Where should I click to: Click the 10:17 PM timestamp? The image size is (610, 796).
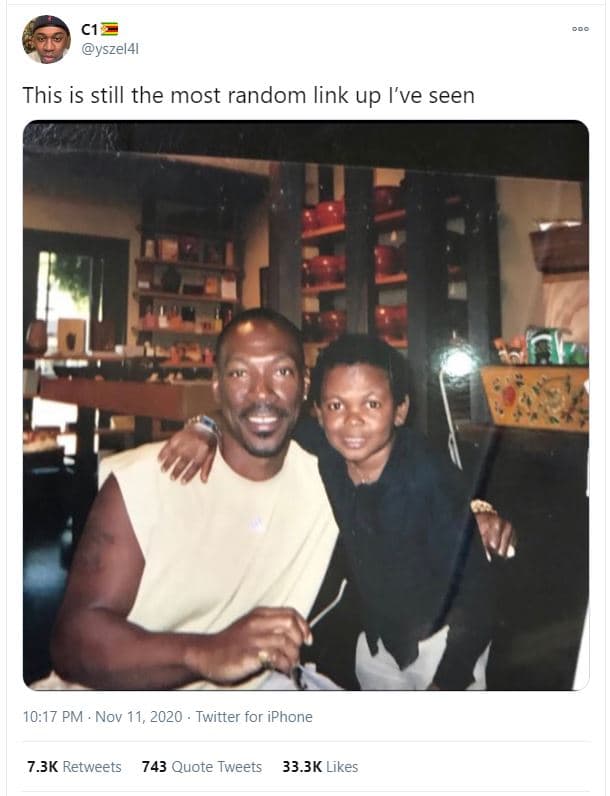[x=52, y=717]
